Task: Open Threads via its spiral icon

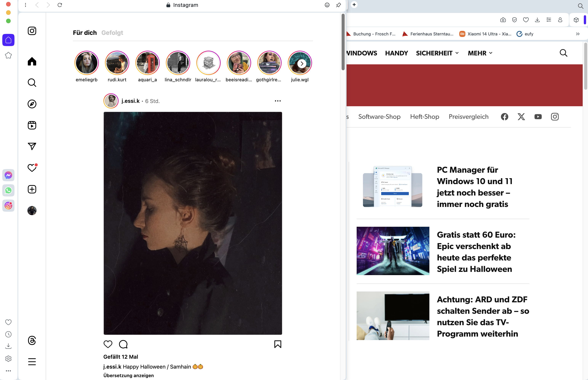Action: click(32, 341)
